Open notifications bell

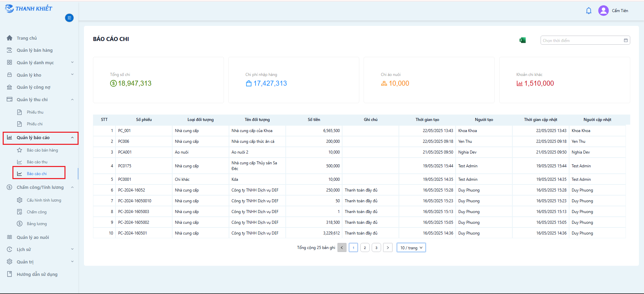click(589, 11)
